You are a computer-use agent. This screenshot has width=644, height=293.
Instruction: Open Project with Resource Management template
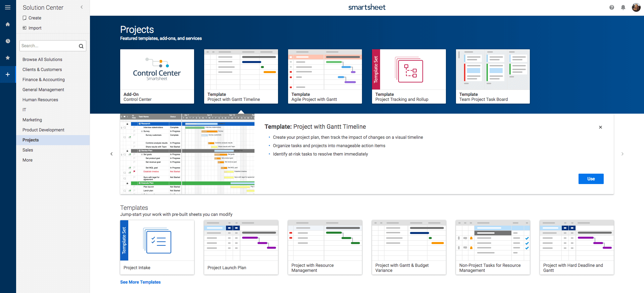point(325,247)
